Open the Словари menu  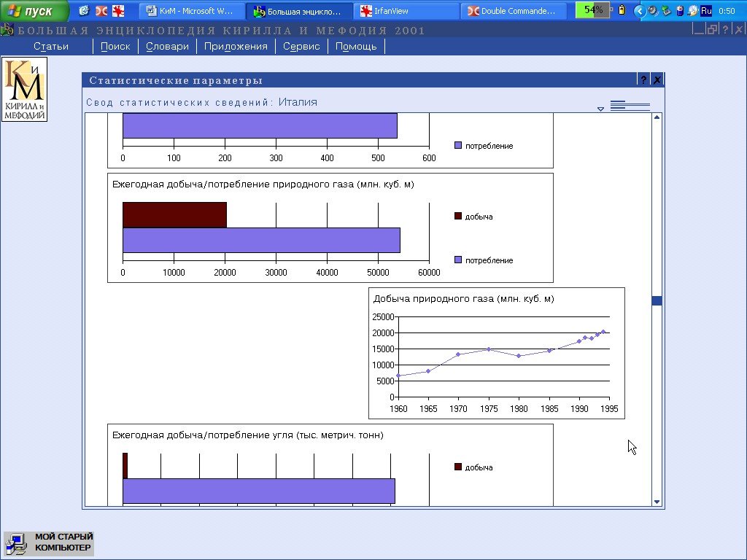tap(167, 46)
